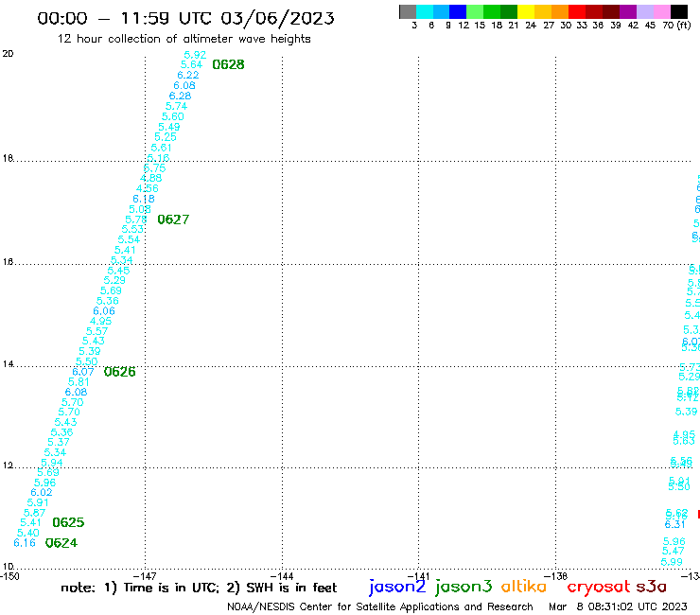Screen dimensions: 700x615
Task: Click the longitude axis label -144
Action: pyautogui.click(x=282, y=576)
